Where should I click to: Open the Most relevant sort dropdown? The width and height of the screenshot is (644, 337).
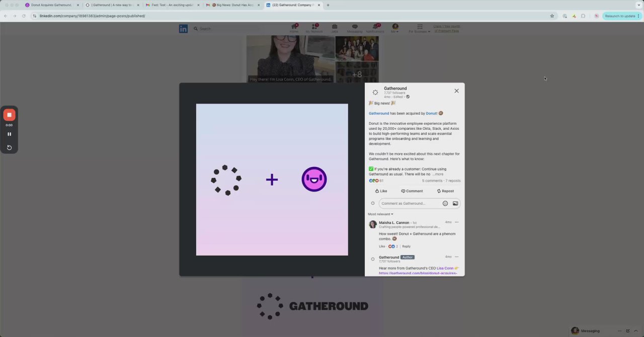(x=380, y=214)
